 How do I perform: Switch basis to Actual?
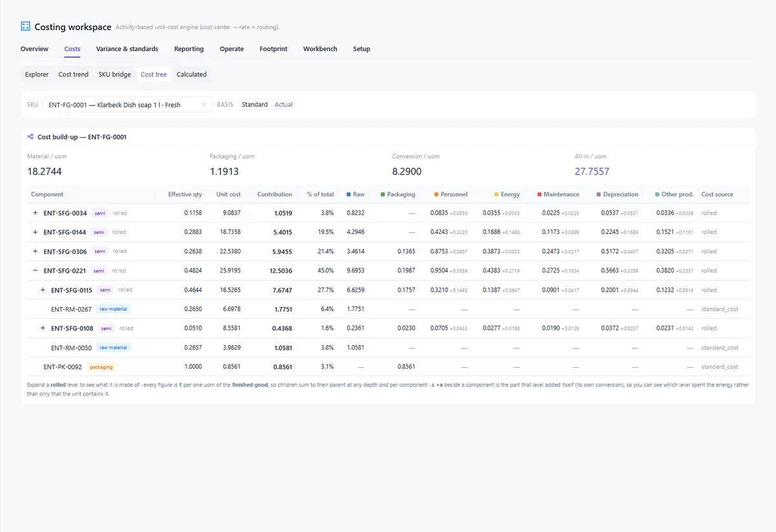pyautogui.click(x=283, y=104)
